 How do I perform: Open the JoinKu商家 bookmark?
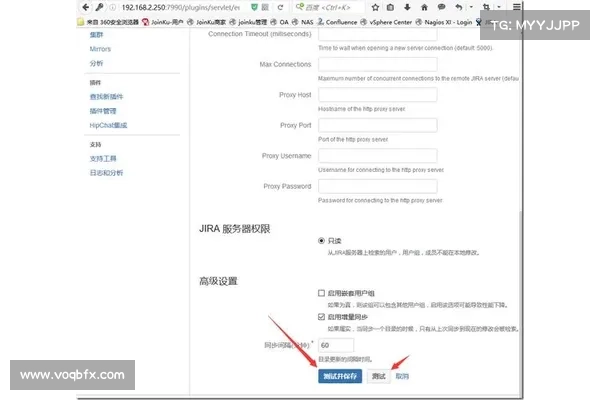tap(206, 22)
